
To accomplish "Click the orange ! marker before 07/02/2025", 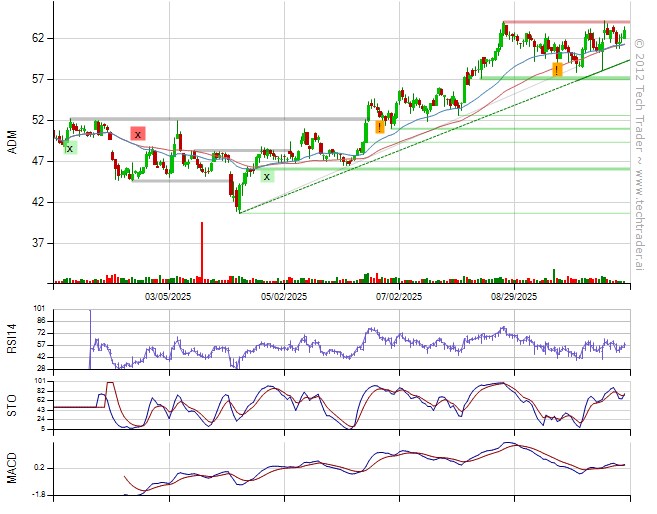I will [380, 127].
